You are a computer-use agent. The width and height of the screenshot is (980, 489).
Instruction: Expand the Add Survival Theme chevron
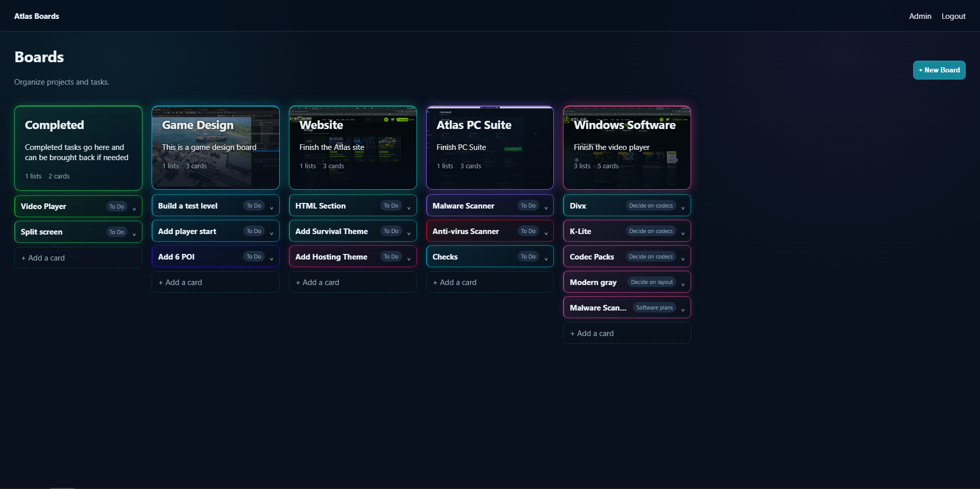(409, 233)
